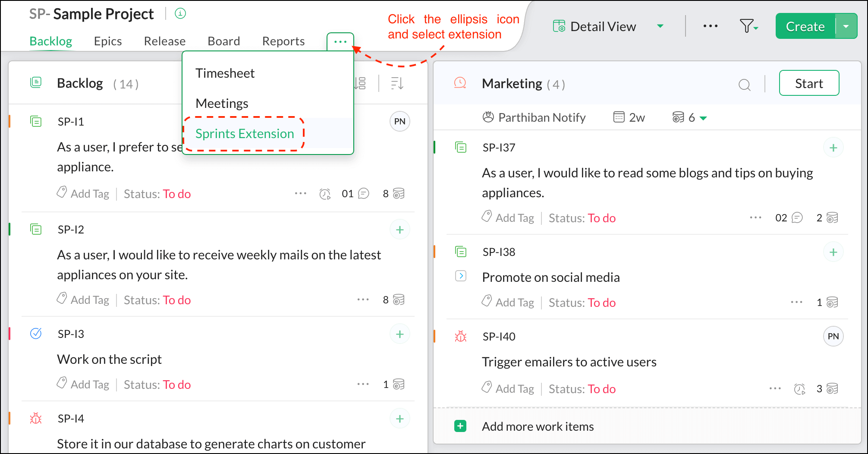Click the comment icon on SP-I1
This screenshot has height=454, width=868.
[364, 194]
